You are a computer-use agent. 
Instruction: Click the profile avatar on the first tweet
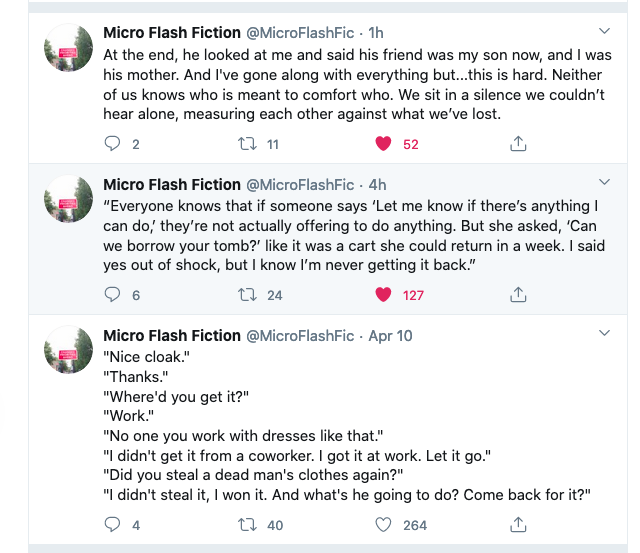point(70,48)
